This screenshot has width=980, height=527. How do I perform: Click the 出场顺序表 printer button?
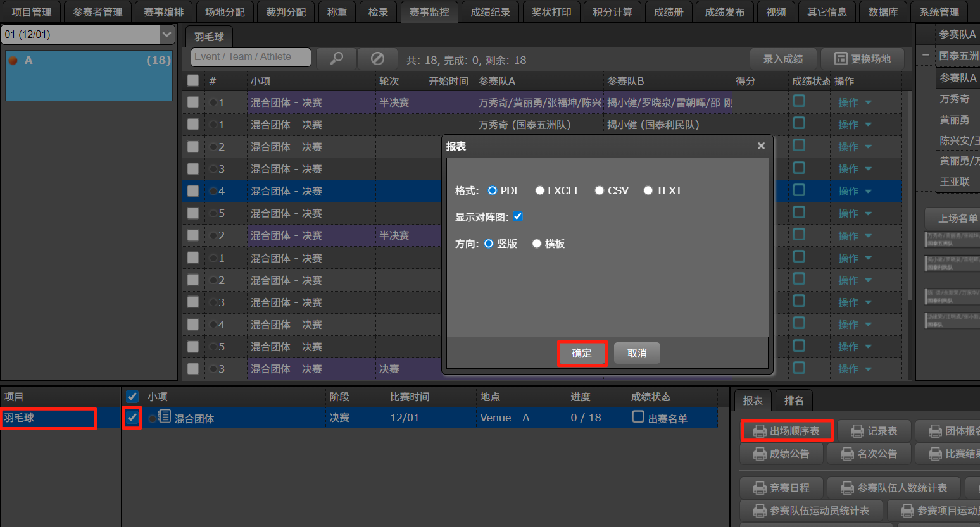tap(787, 431)
